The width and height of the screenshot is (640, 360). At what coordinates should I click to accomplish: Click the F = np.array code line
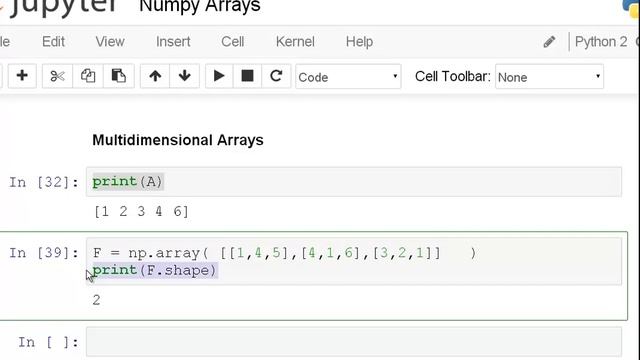[284, 253]
